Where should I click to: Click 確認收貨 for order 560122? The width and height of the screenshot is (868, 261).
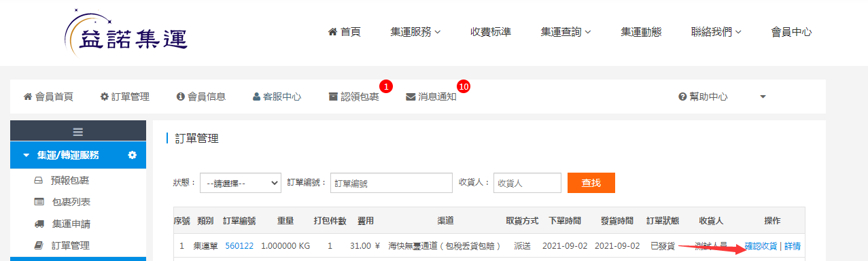click(x=761, y=246)
